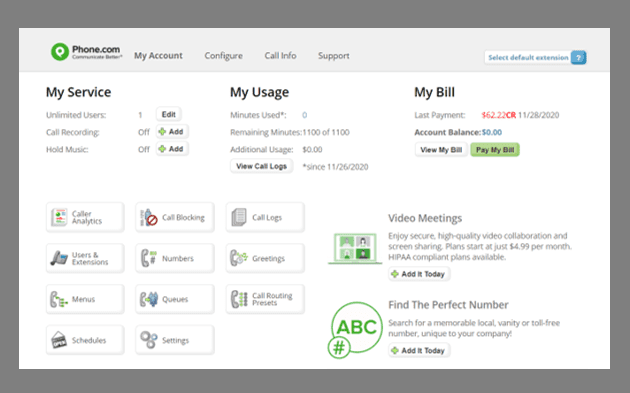Open the Support menu
630x393 pixels.
[x=333, y=55]
